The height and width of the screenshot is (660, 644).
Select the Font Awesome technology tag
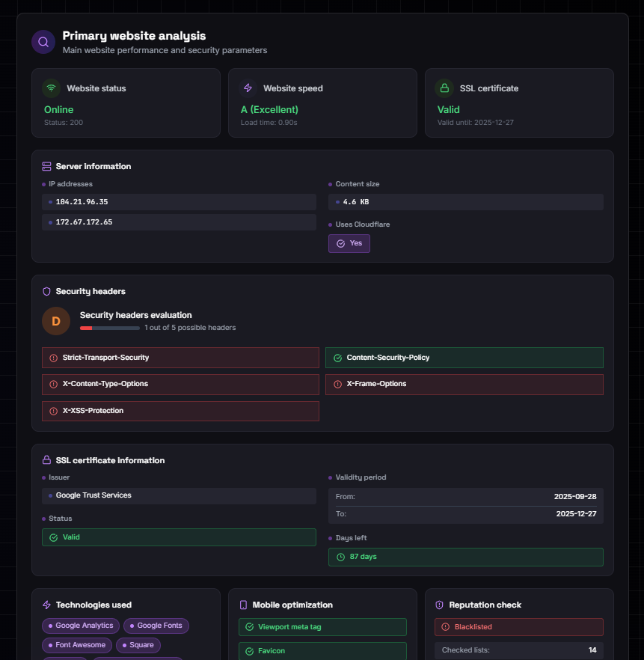(x=78, y=645)
